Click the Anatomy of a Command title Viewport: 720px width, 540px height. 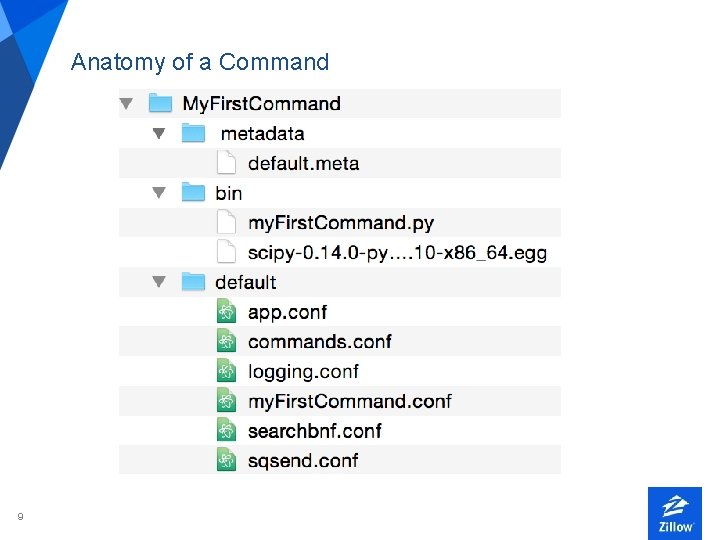pyautogui.click(x=200, y=62)
